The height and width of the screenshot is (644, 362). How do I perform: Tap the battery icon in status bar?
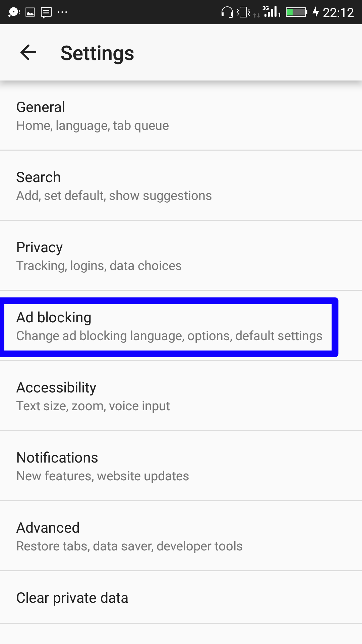[297, 12]
